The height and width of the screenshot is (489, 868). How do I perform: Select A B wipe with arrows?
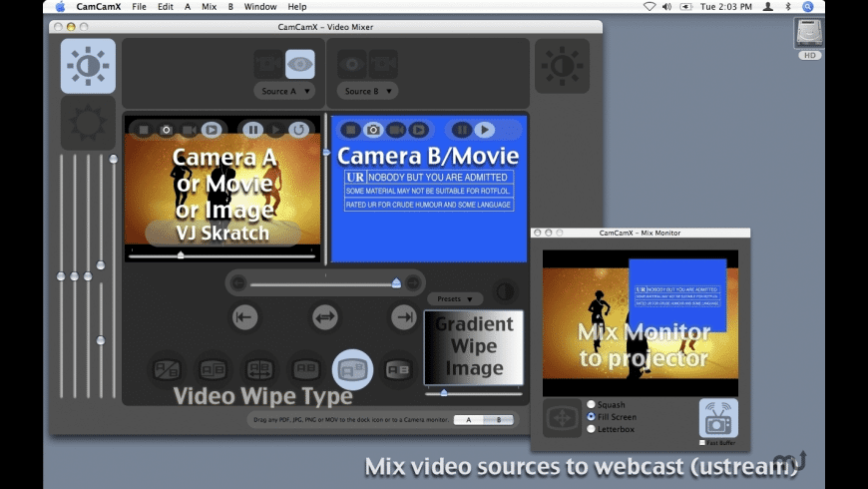(259, 369)
